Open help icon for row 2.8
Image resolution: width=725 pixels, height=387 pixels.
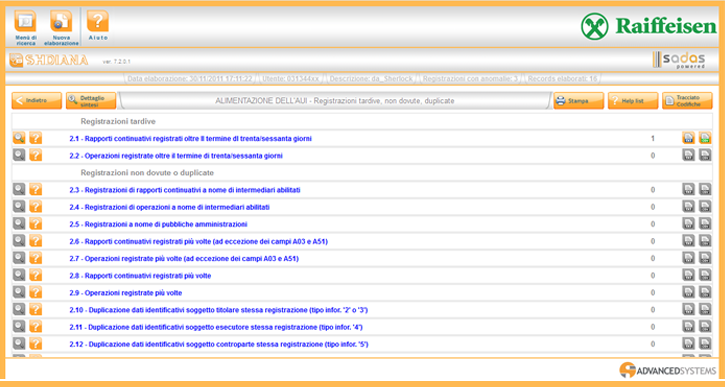36,275
